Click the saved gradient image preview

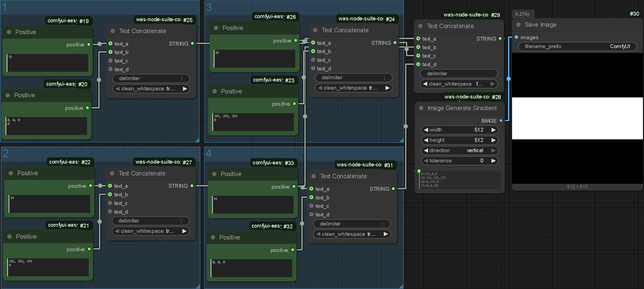(x=577, y=118)
